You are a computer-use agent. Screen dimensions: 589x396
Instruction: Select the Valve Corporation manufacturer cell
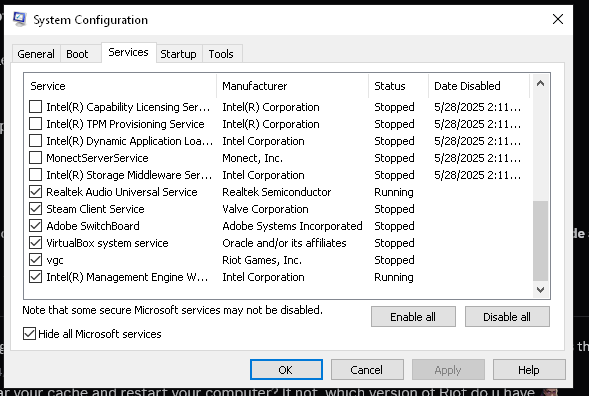(265, 209)
